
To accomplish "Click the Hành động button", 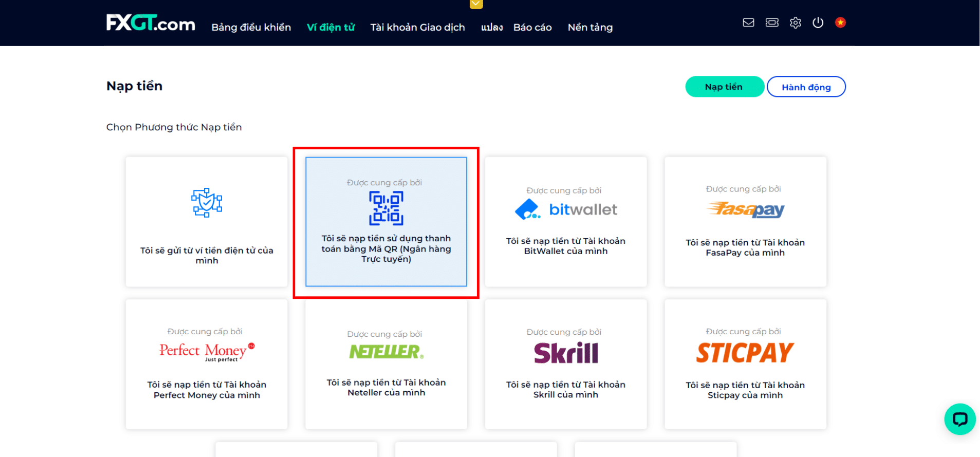I will (806, 87).
